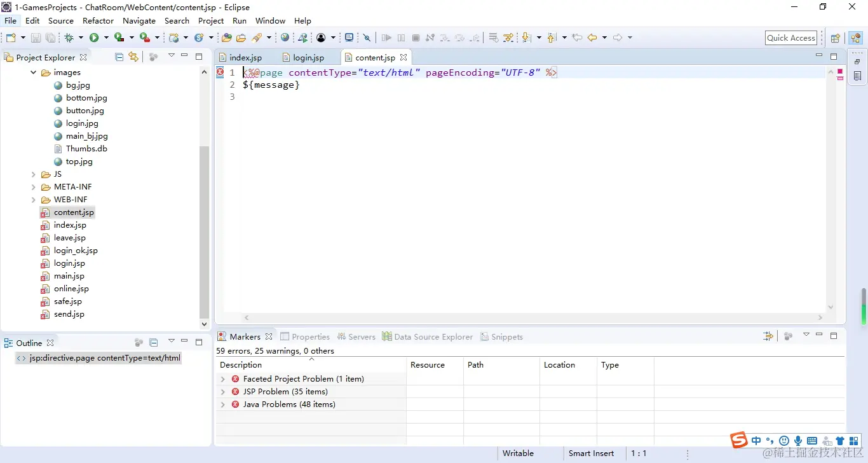868x463 pixels.
Task: Open Sogou skin shirt icon
Action: click(x=840, y=441)
